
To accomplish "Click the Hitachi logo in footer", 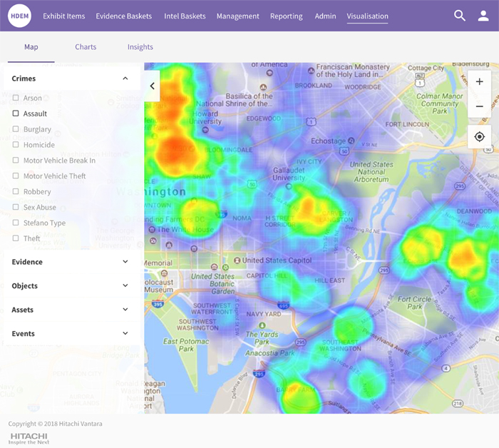I will point(29,437).
